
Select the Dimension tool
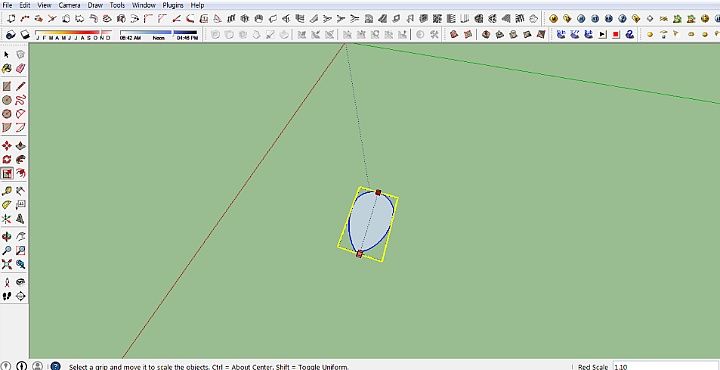point(20,191)
